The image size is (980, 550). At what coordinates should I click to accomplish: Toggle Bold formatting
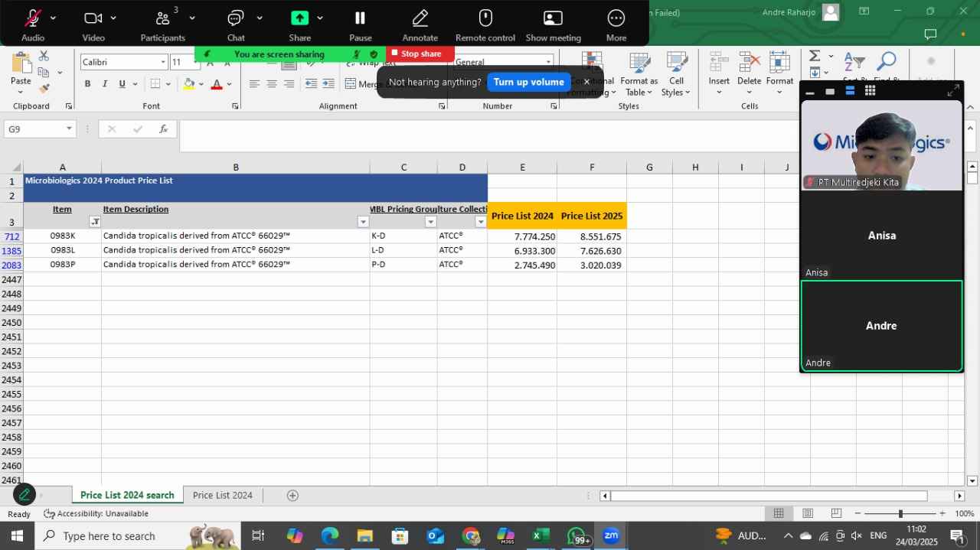tap(87, 84)
